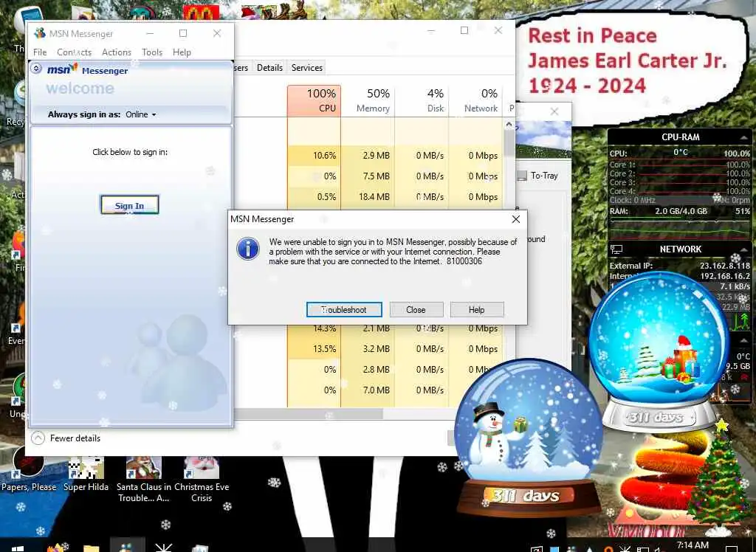Click the McDonald's desktop icon at top
Image resolution: width=756 pixels, height=552 pixels.
(x=201, y=12)
